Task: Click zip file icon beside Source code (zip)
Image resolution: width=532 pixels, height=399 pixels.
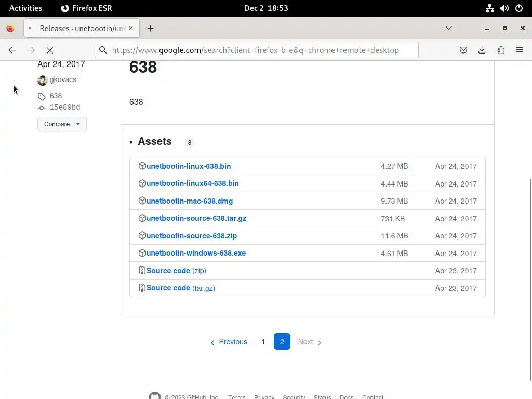Action: (142, 270)
